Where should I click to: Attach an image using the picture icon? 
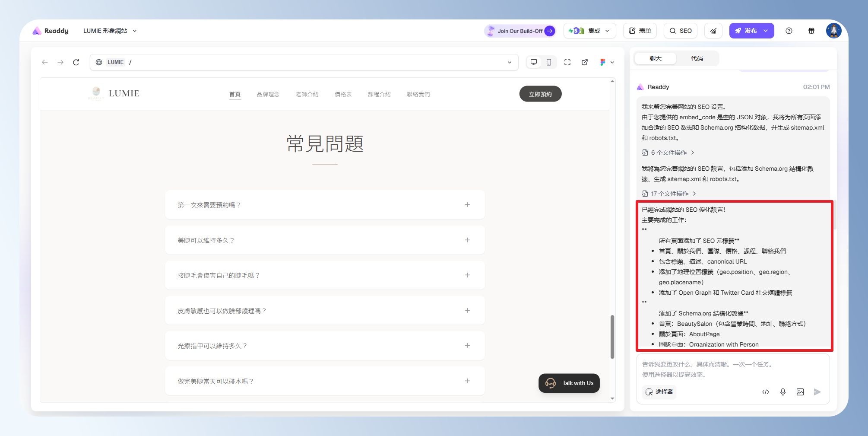tap(800, 392)
